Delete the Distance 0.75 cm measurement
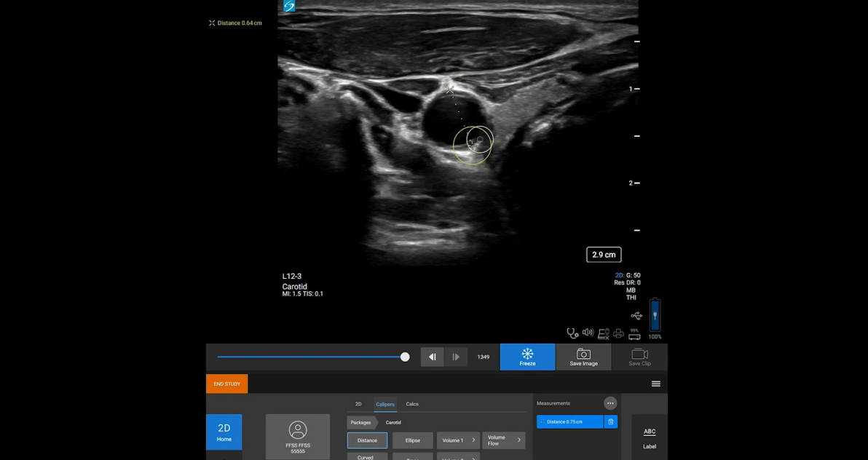The height and width of the screenshot is (460, 868). click(x=610, y=421)
